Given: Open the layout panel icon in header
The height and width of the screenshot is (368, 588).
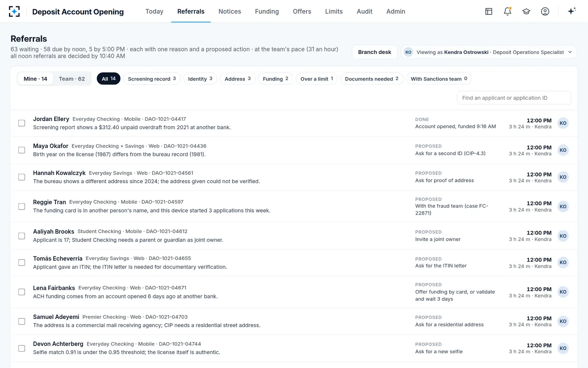Looking at the screenshot, I should click(x=489, y=11).
